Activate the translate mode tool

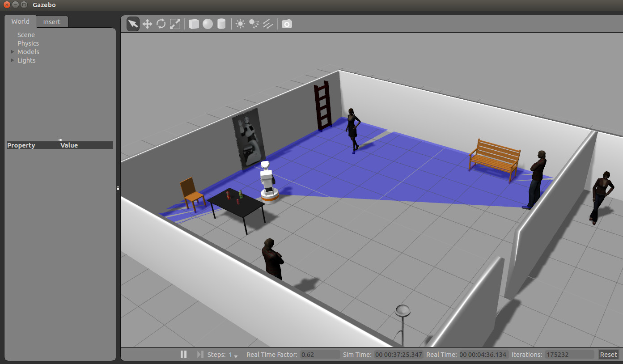[x=147, y=24]
